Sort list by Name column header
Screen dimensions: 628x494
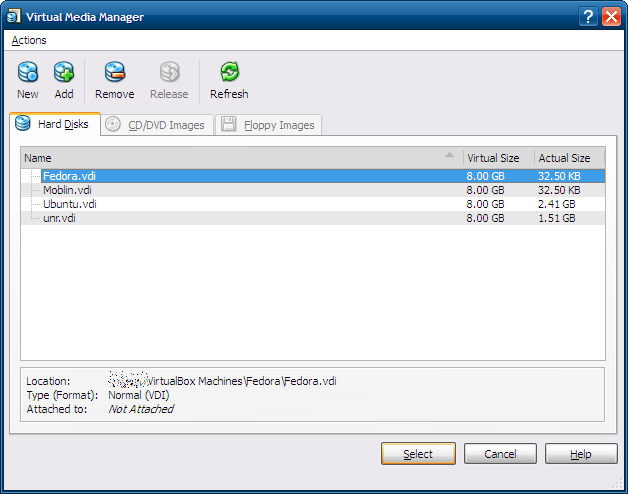tap(242, 158)
